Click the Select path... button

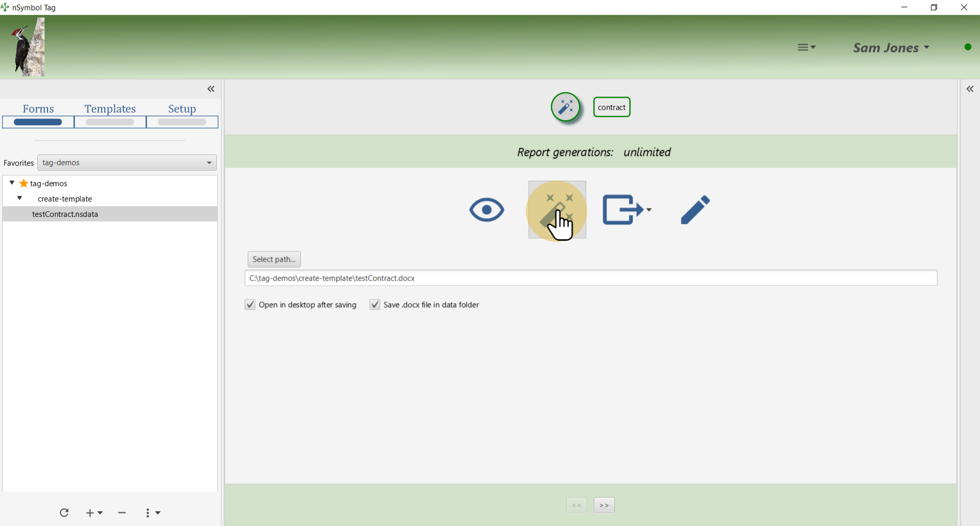[x=274, y=259]
